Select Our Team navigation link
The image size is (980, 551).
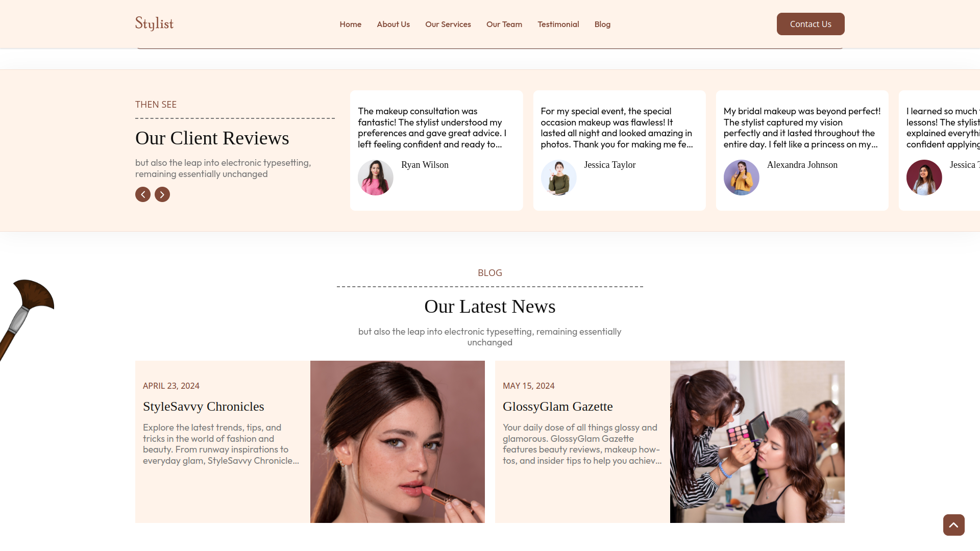coord(504,24)
